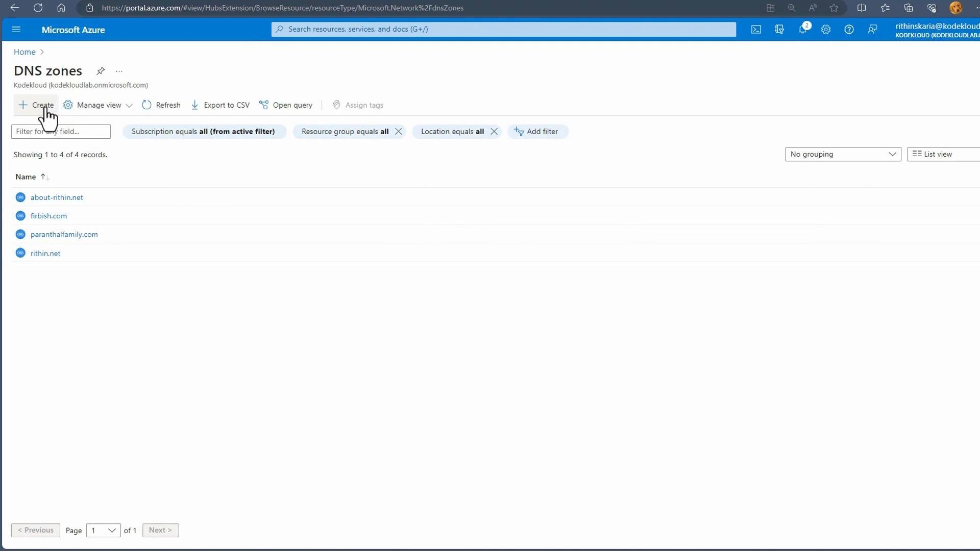This screenshot has height=551, width=980.
Task: Open the List view selector
Action: click(943, 154)
